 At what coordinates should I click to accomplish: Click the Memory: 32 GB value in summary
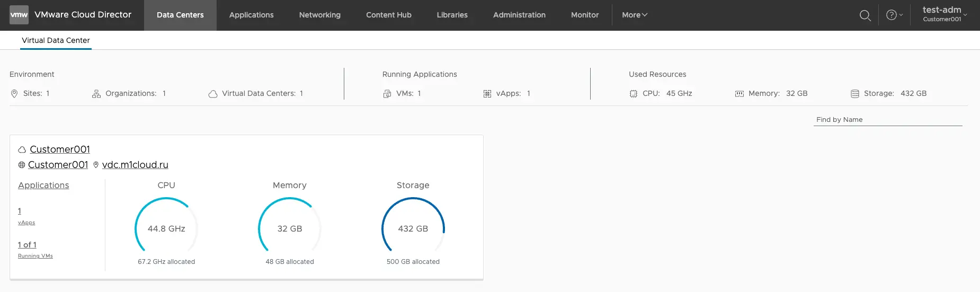tap(797, 93)
